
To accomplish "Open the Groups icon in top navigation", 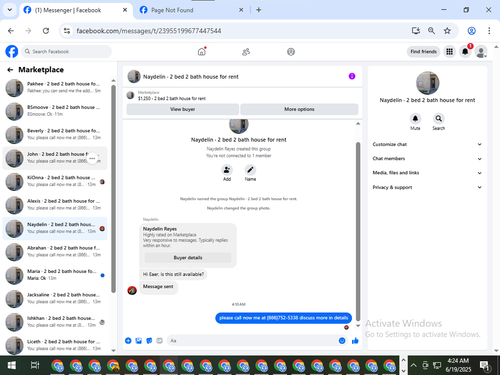I will (291, 52).
